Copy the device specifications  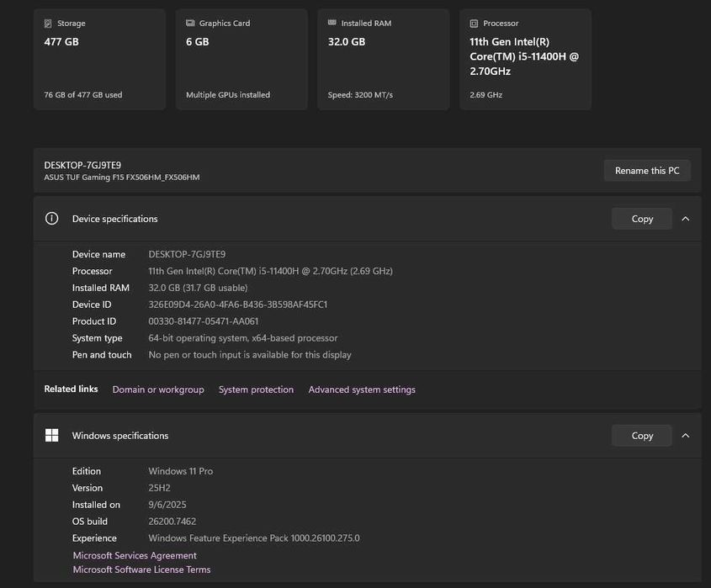click(642, 219)
